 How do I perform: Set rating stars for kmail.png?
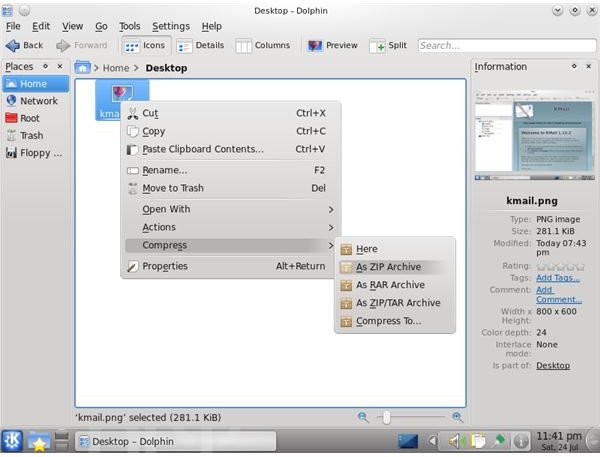[x=561, y=266]
